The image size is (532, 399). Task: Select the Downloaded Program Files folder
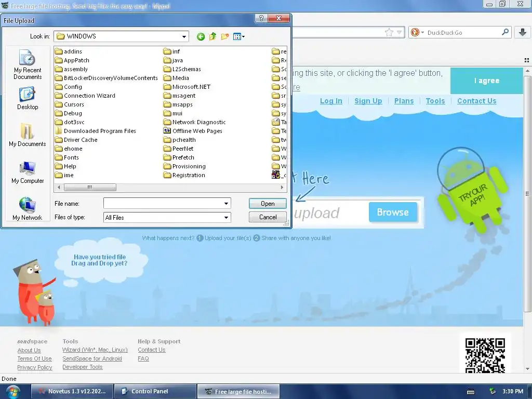(x=96, y=130)
